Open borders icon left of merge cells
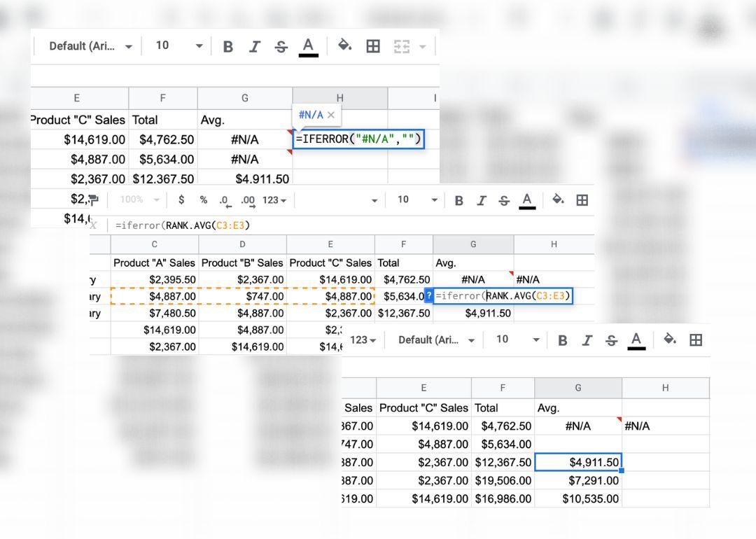This screenshot has height=539, width=756. click(373, 46)
